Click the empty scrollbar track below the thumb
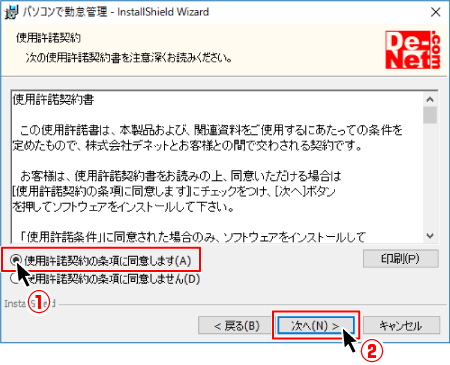This screenshot has height=365, width=450. click(430, 177)
